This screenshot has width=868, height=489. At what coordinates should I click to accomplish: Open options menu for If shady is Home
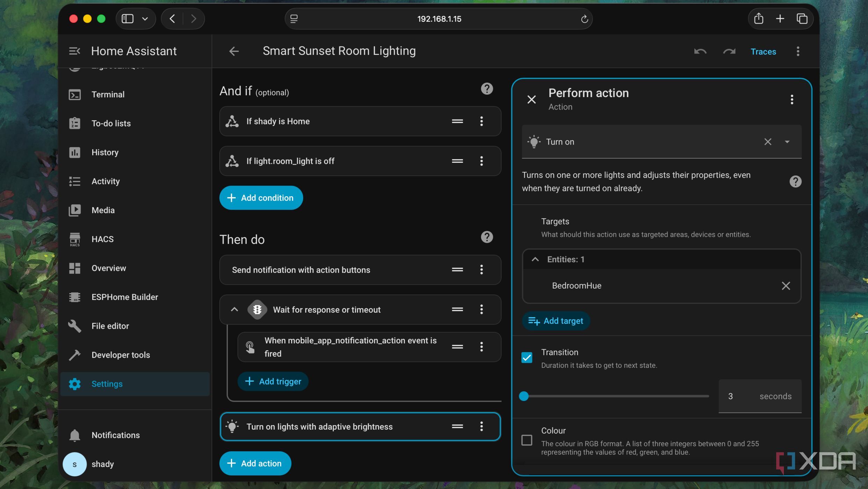tap(481, 121)
